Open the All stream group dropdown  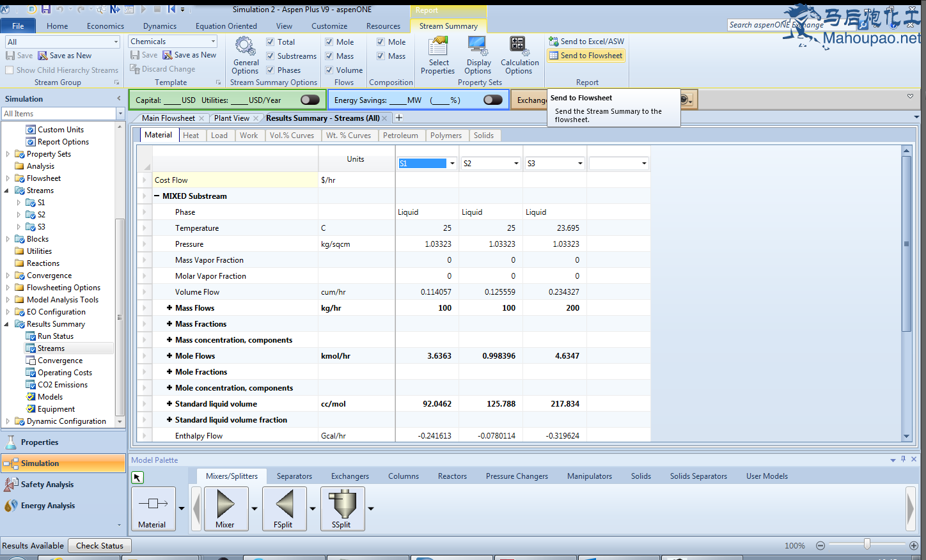[116, 42]
